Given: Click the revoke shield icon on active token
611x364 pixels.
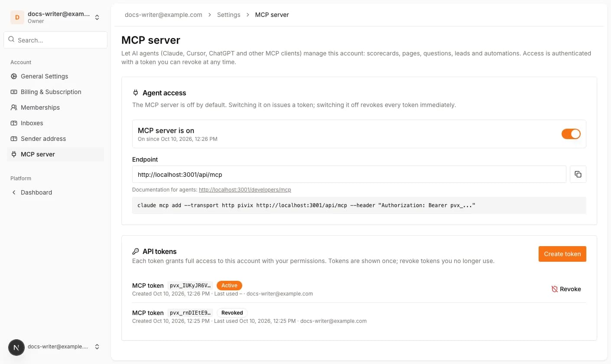Looking at the screenshot, I should [555, 289].
